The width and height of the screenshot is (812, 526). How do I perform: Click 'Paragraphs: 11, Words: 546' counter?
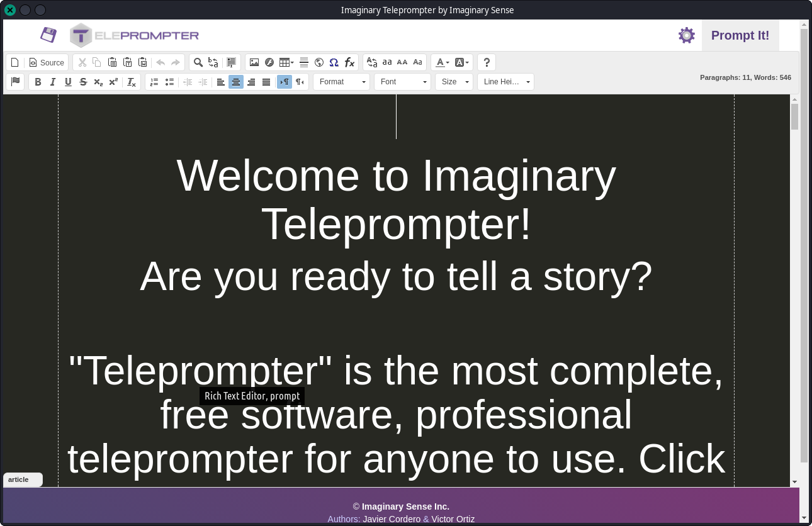[x=745, y=77]
